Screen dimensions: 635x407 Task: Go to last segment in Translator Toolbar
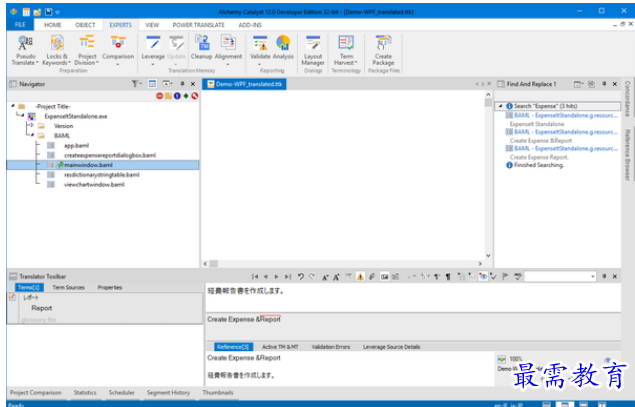[288, 277]
